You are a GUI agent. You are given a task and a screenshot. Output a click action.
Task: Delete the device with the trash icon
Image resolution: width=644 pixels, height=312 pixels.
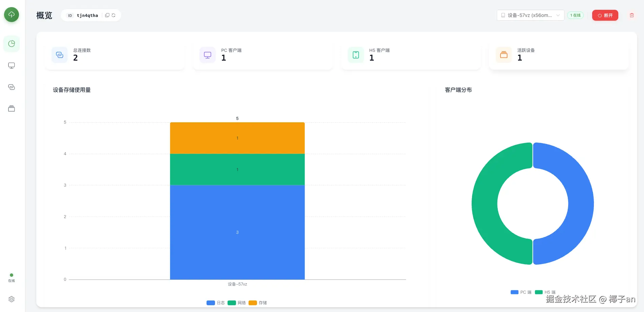(632, 15)
